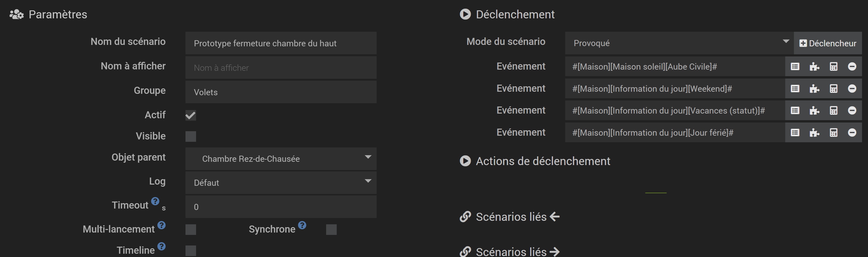Click the Nom à afficher input field
This screenshot has width=868, height=257.
tap(281, 68)
